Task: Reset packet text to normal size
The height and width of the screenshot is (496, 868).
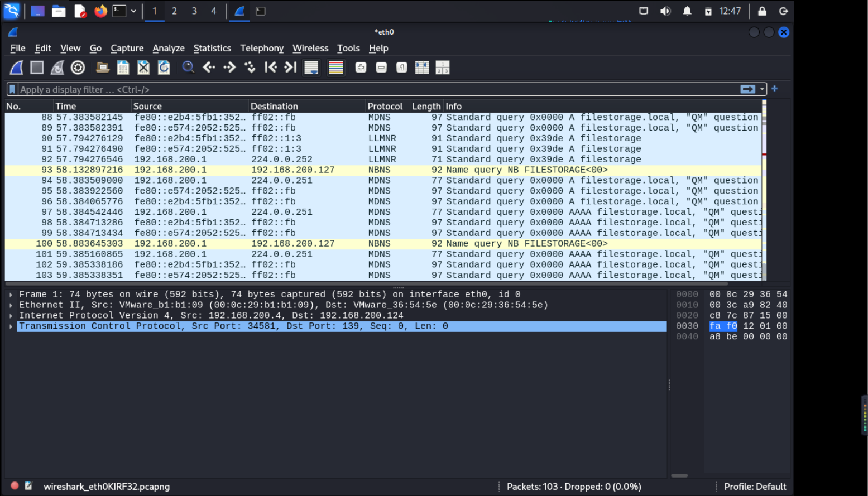Action: (402, 68)
